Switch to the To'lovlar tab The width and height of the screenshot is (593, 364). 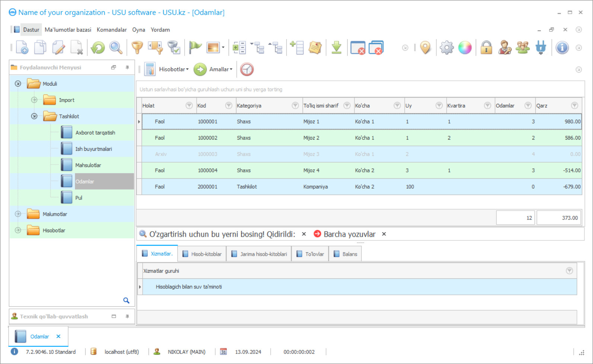[x=310, y=254]
